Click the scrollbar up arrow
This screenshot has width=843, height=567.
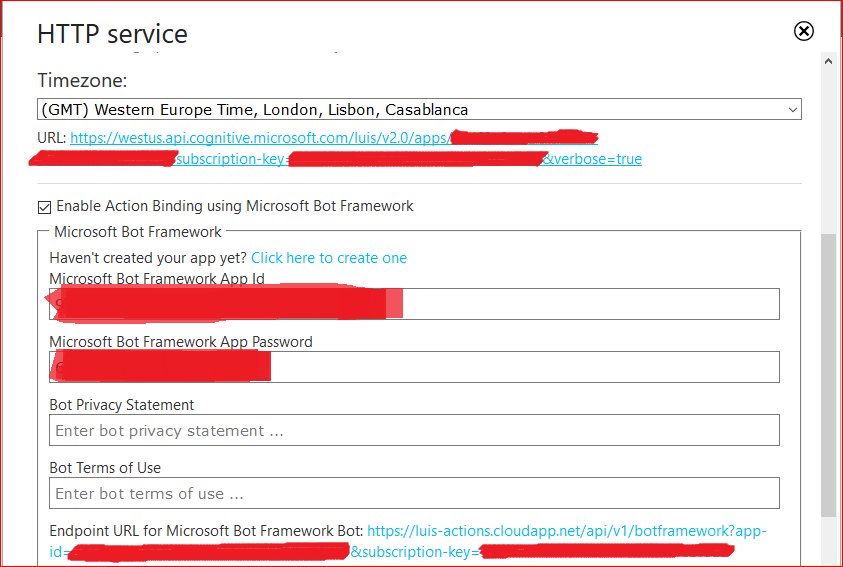[x=828, y=62]
